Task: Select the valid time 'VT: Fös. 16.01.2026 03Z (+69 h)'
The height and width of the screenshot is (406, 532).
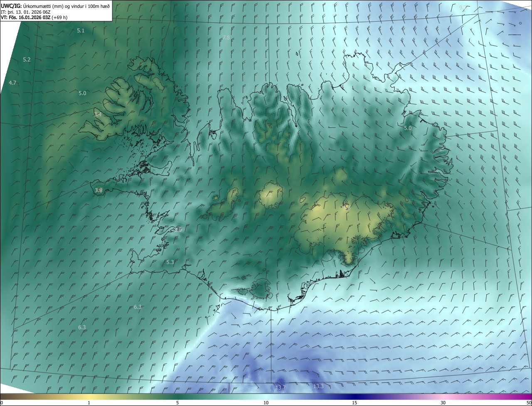Action: 34,17
